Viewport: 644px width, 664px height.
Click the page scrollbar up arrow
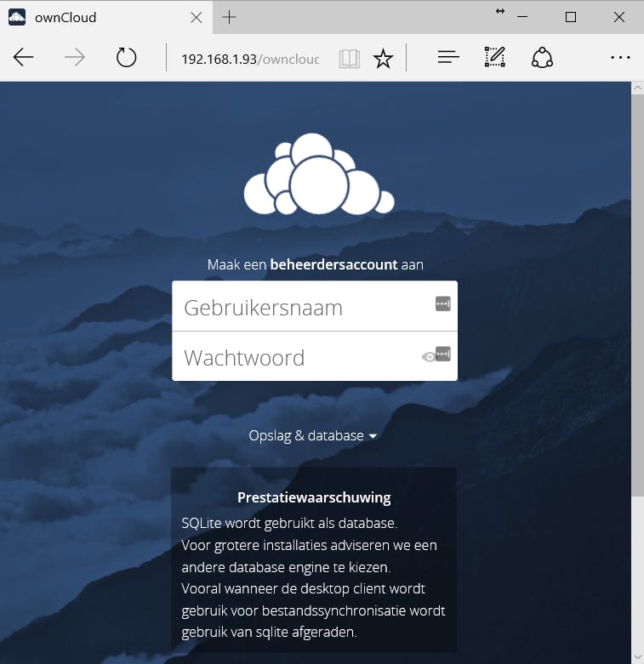[637, 88]
